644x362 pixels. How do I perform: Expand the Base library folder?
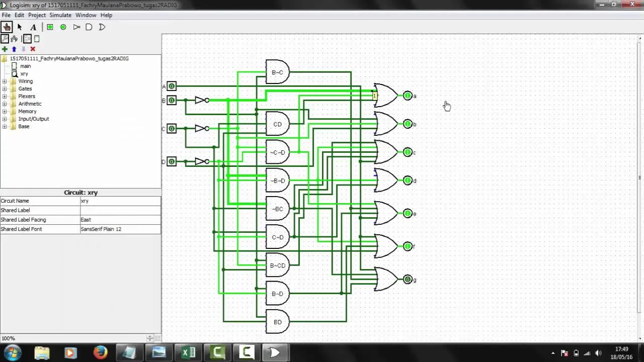tap(5, 126)
